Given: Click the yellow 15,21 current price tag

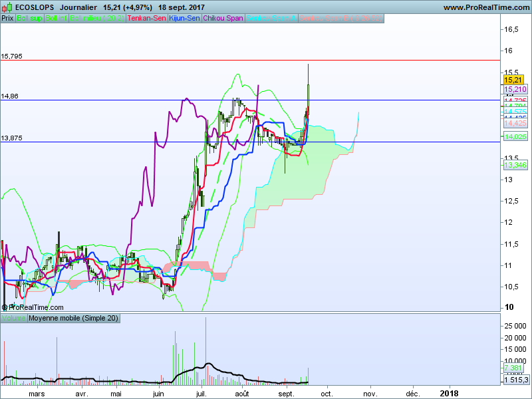Looking at the screenshot, I should pos(513,80).
